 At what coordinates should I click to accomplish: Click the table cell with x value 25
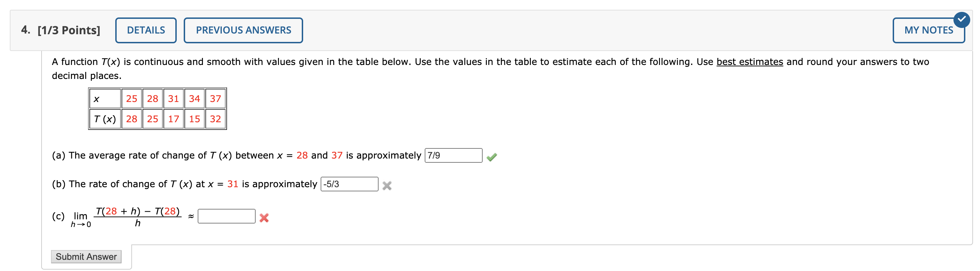point(132,98)
